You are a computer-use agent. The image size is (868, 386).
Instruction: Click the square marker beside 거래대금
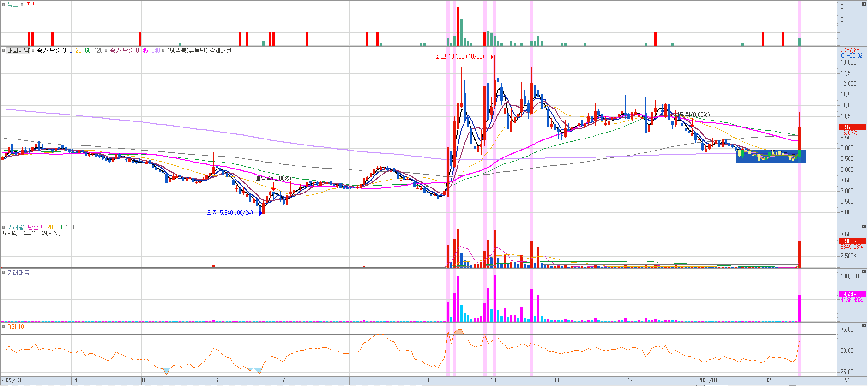tap(4, 272)
